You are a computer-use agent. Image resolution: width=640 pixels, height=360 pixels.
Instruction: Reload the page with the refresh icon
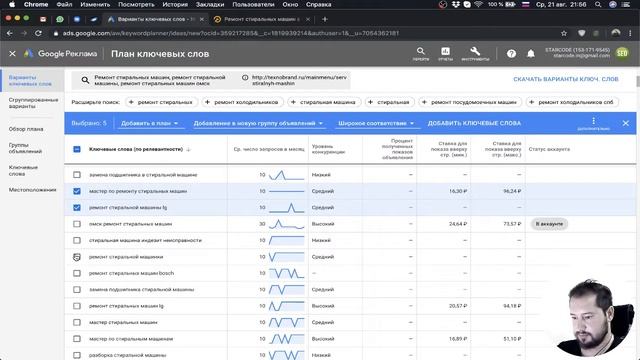[38, 33]
